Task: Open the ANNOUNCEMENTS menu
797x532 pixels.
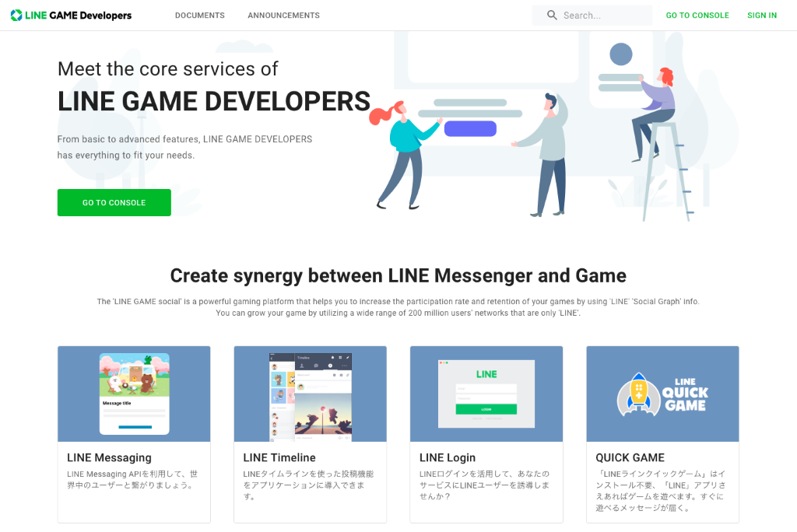Action: (x=283, y=16)
